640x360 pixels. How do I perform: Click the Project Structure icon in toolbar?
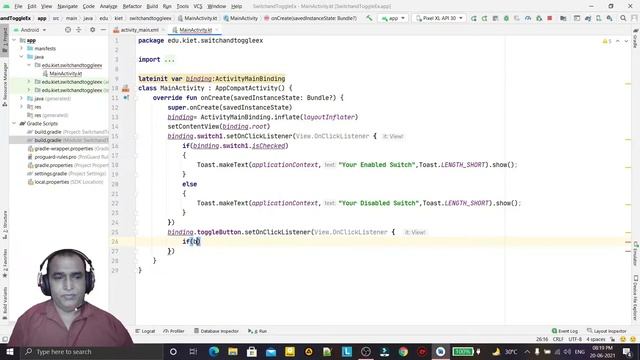coord(563,18)
